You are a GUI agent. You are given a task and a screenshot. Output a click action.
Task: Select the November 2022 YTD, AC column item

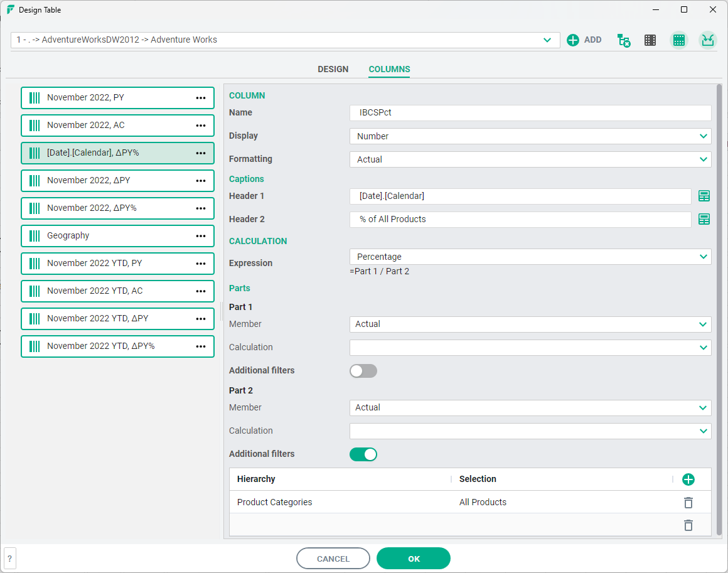(x=117, y=291)
